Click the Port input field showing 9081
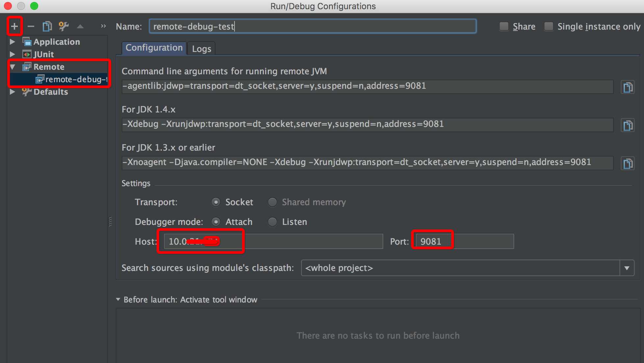The image size is (644, 363). pyautogui.click(x=465, y=241)
